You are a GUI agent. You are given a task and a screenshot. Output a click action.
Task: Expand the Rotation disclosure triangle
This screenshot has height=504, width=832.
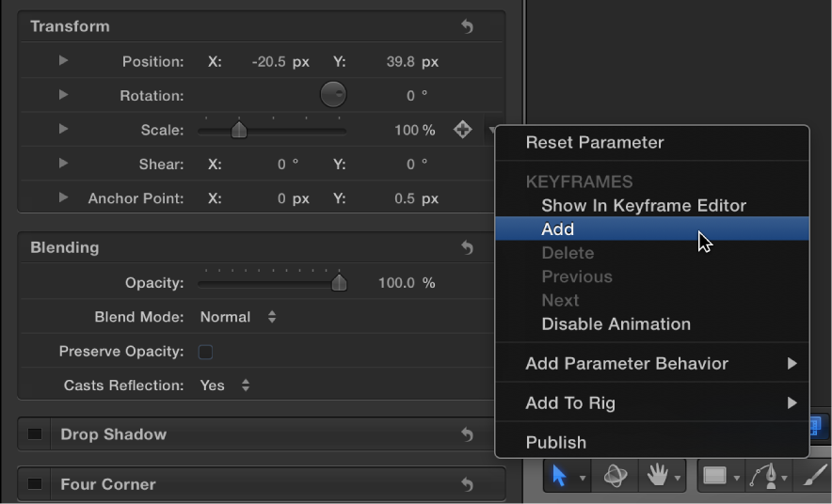[x=63, y=95]
